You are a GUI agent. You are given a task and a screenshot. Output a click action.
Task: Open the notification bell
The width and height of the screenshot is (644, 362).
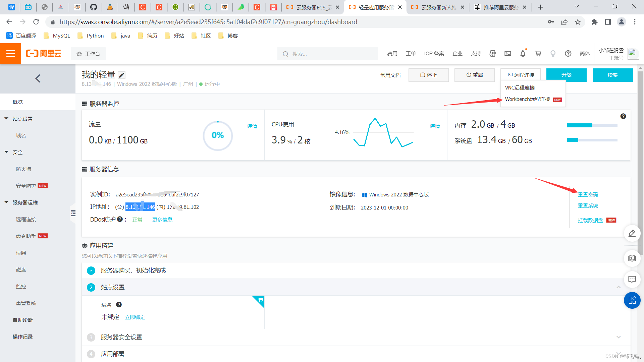pos(523,54)
